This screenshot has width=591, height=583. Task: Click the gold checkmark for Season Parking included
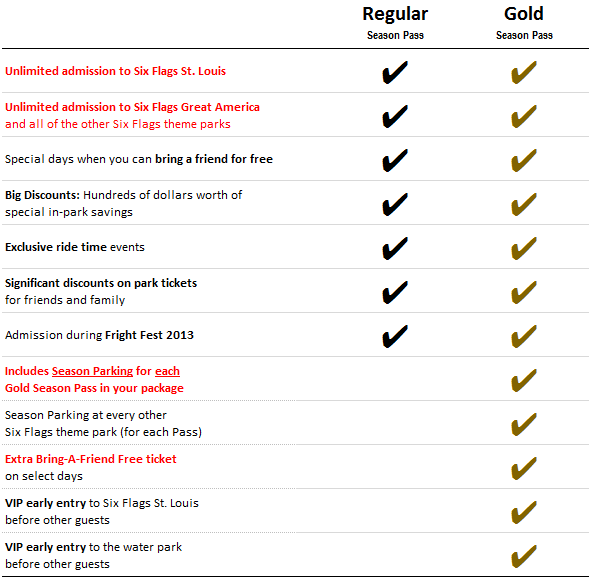[x=524, y=380]
